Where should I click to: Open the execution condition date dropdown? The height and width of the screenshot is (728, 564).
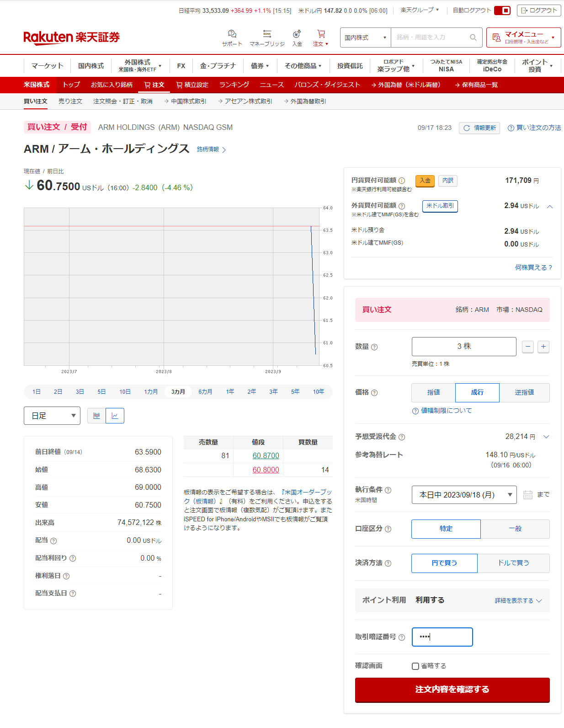point(464,495)
